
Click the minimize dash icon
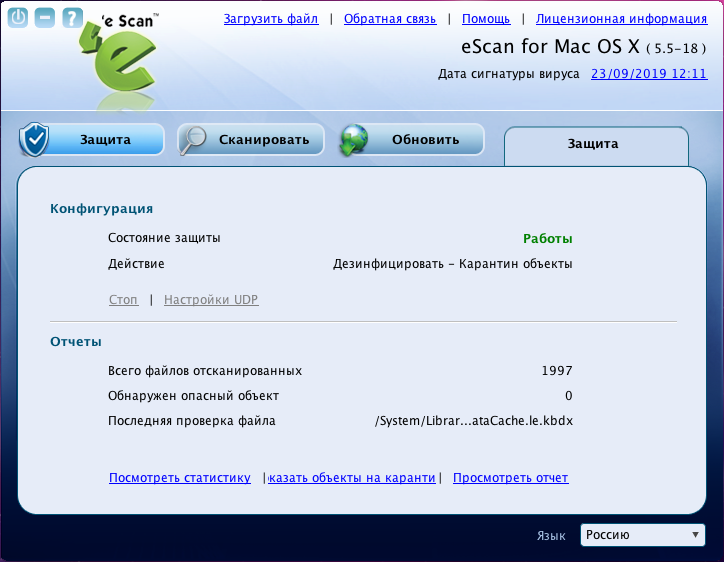click(45, 17)
